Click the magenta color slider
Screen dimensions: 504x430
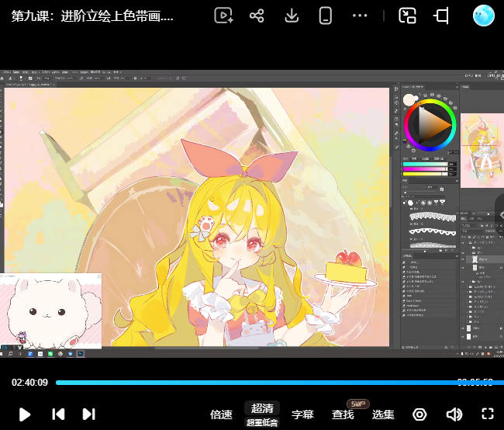(x=426, y=169)
